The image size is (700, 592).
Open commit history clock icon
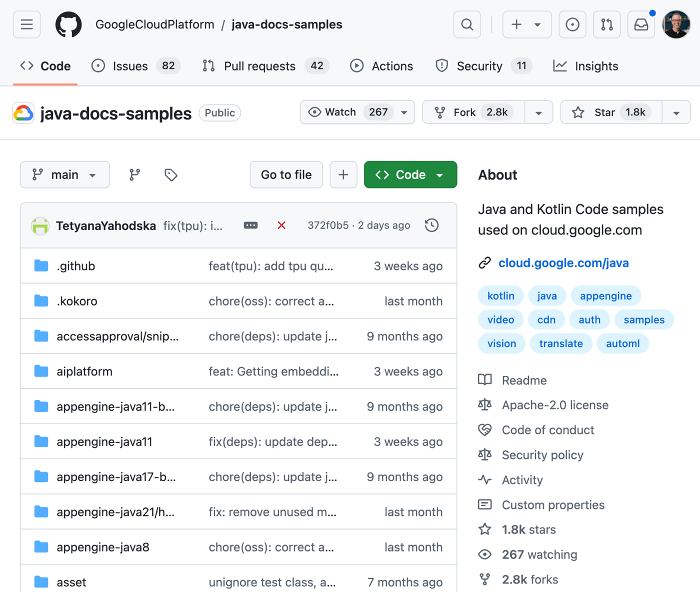(x=431, y=225)
